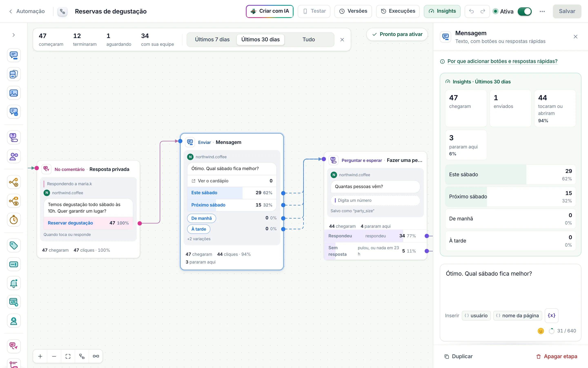588x368 pixels.
Task: Add contact-assign step from sidebar
Action: tap(14, 156)
